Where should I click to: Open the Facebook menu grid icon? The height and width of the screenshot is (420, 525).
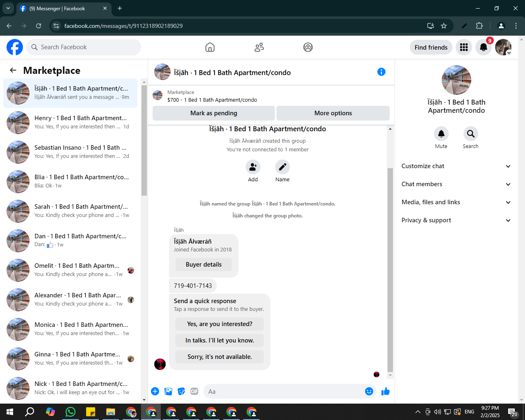tap(464, 47)
